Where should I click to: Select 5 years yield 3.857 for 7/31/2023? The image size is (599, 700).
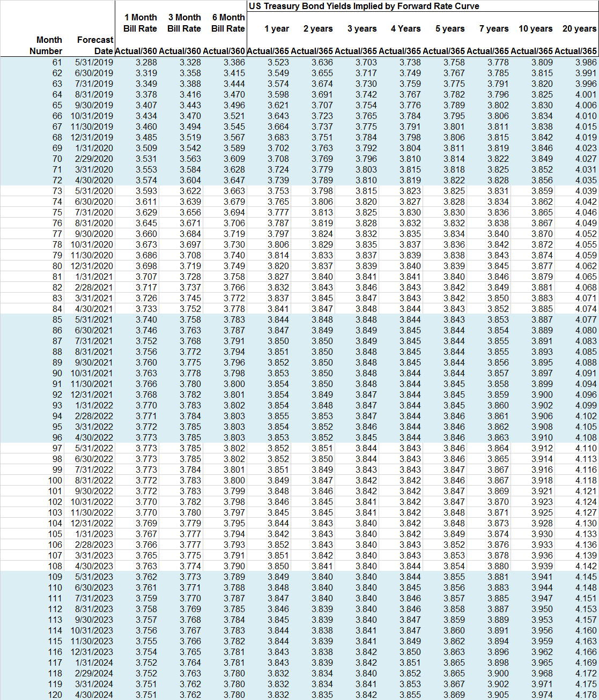454,598
